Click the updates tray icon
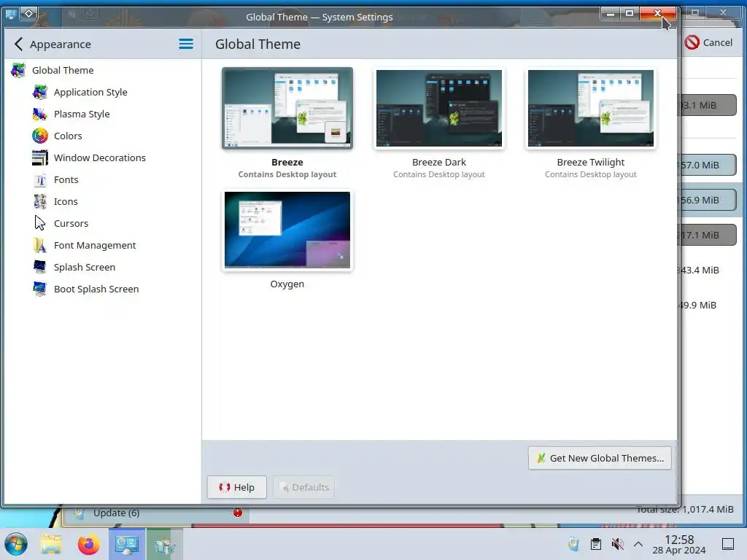 click(573, 544)
